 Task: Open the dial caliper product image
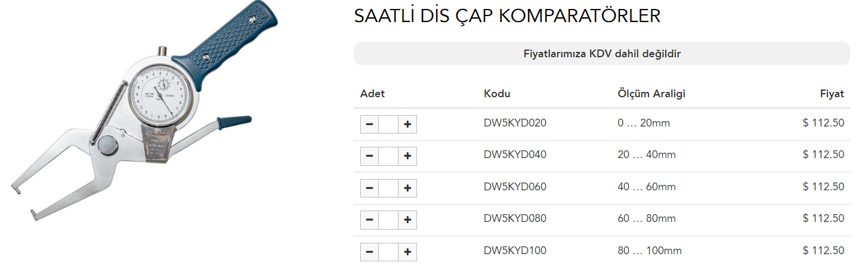131,112
